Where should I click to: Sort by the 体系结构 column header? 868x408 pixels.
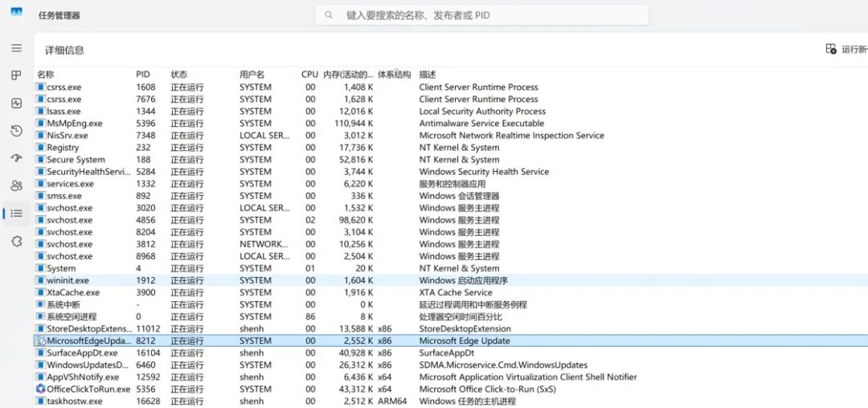click(x=395, y=74)
